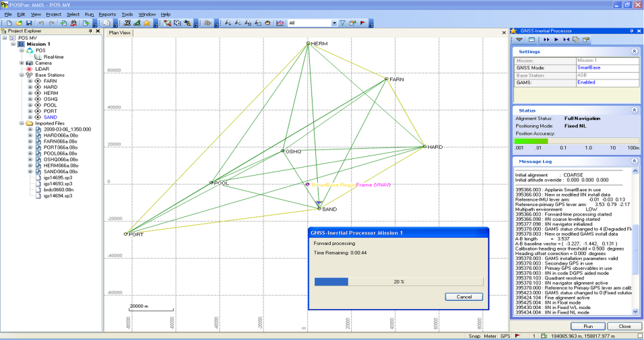The height and width of the screenshot is (340, 644).
Task: Pin the Project Explorer panel
Action: click(90, 31)
